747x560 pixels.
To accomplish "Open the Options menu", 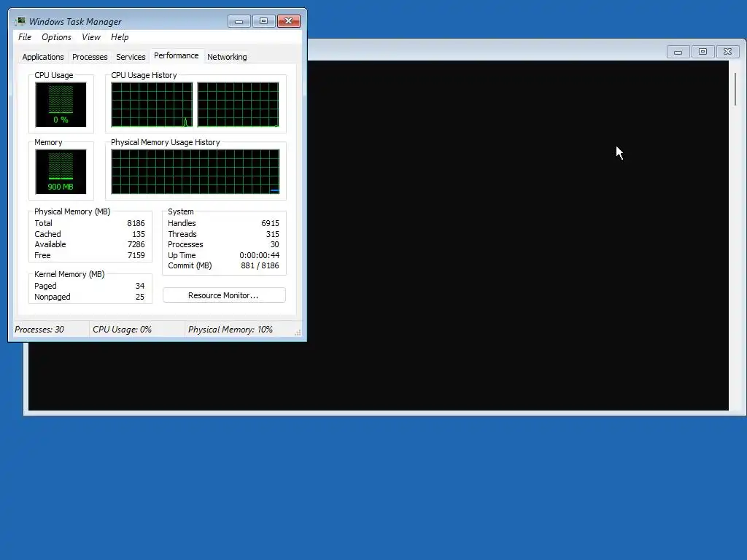I will [56, 37].
